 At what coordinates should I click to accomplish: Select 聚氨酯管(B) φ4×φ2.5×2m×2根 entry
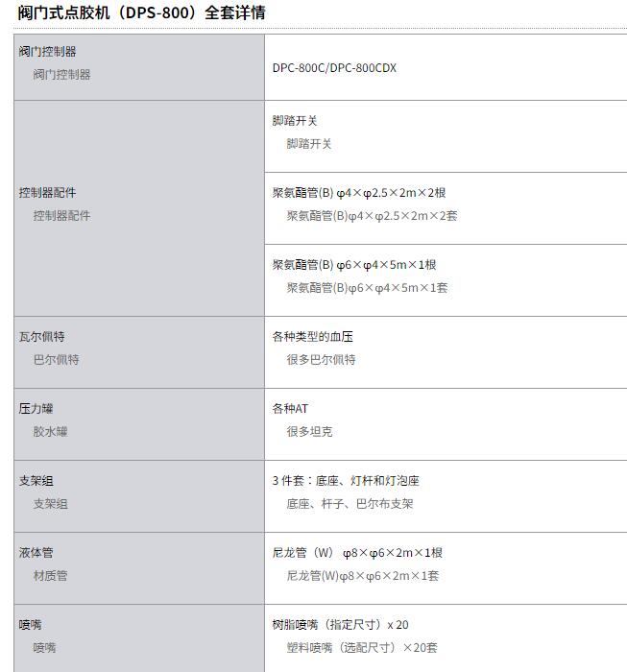(359, 193)
